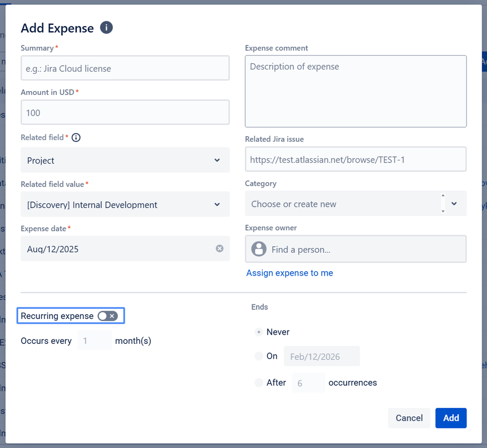This screenshot has width=487, height=448.
Task: Click the Occurs every months field
Action: pos(95,340)
